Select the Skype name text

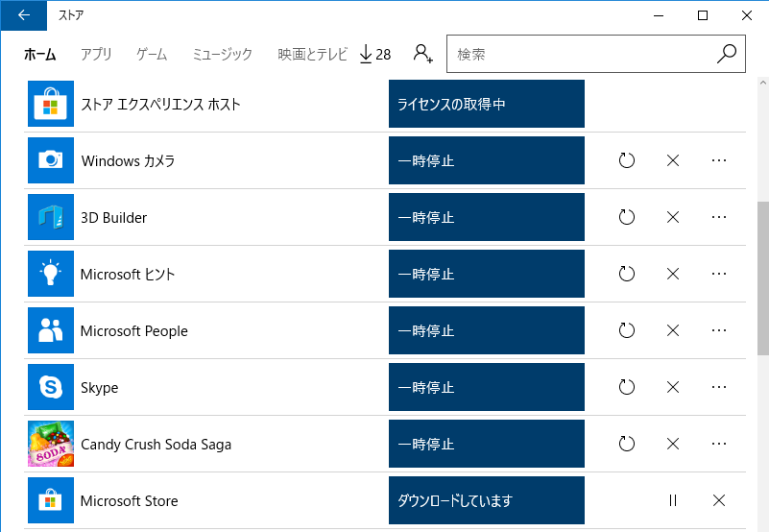pyautogui.click(x=100, y=388)
